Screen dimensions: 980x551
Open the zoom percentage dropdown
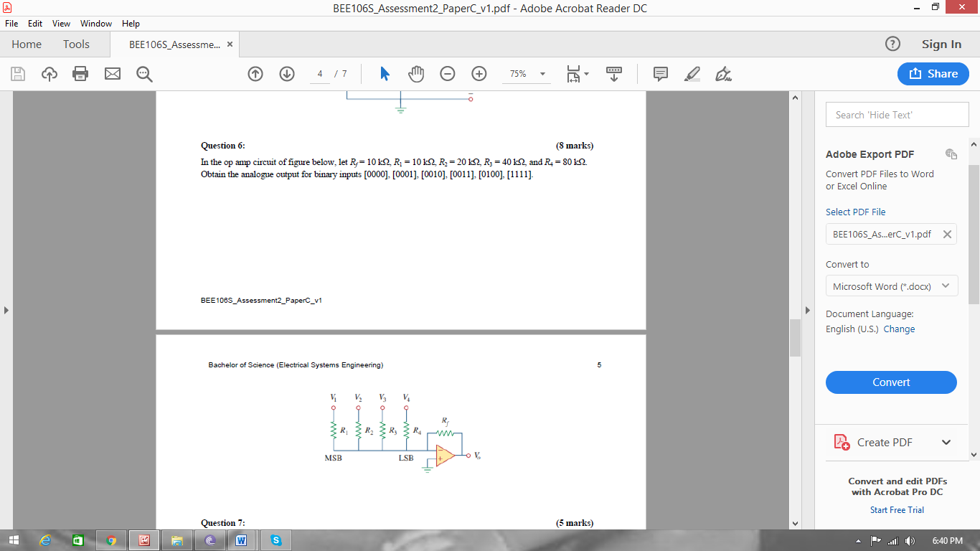[542, 73]
